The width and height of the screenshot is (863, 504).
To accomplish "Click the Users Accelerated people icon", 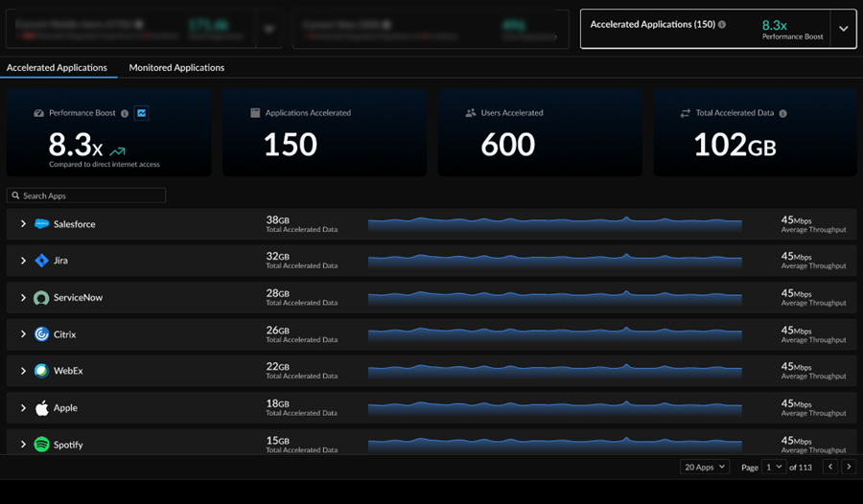I will tap(471, 113).
